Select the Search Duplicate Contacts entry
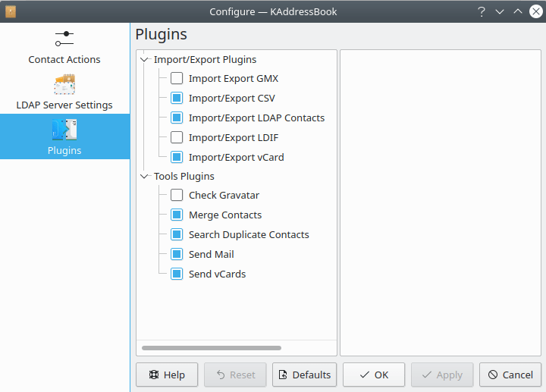The height and width of the screenshot is (392, 546). pyautogui.click(x=249, y=234)
